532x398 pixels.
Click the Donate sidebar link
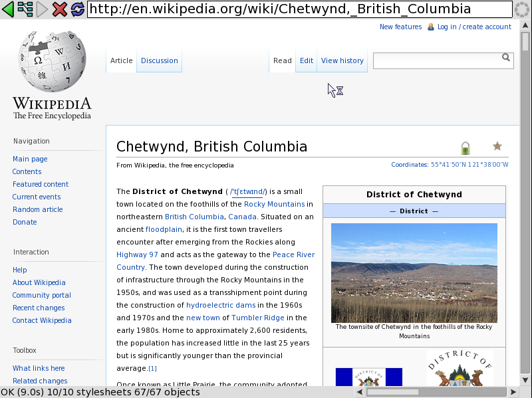click(25, 222)
